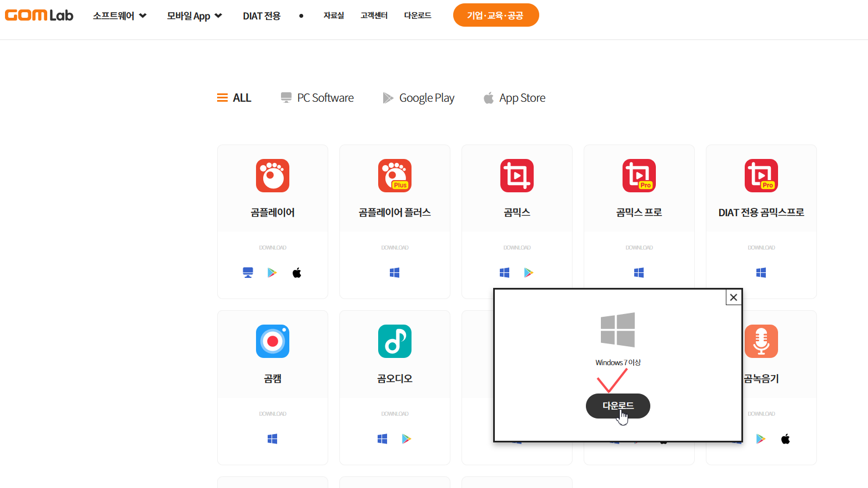
Task: Open the 곰믹스 프로 app icon
Action: tap(639, 176)
